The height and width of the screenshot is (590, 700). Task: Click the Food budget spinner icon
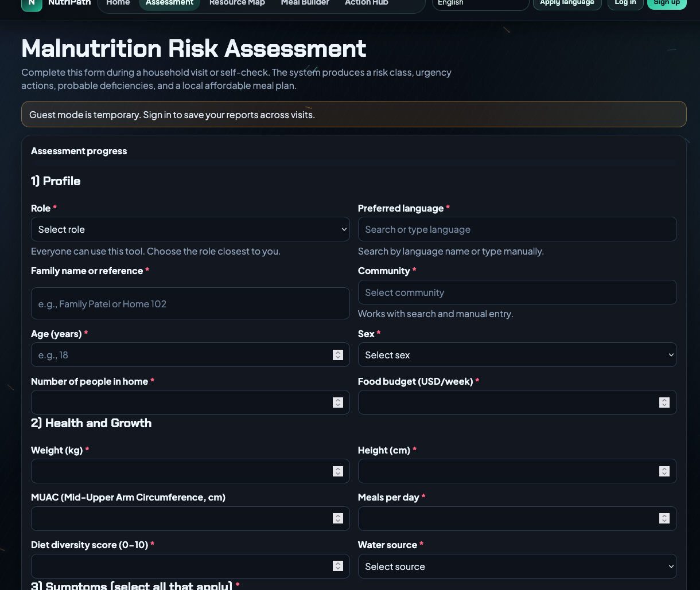coord(664,403)
